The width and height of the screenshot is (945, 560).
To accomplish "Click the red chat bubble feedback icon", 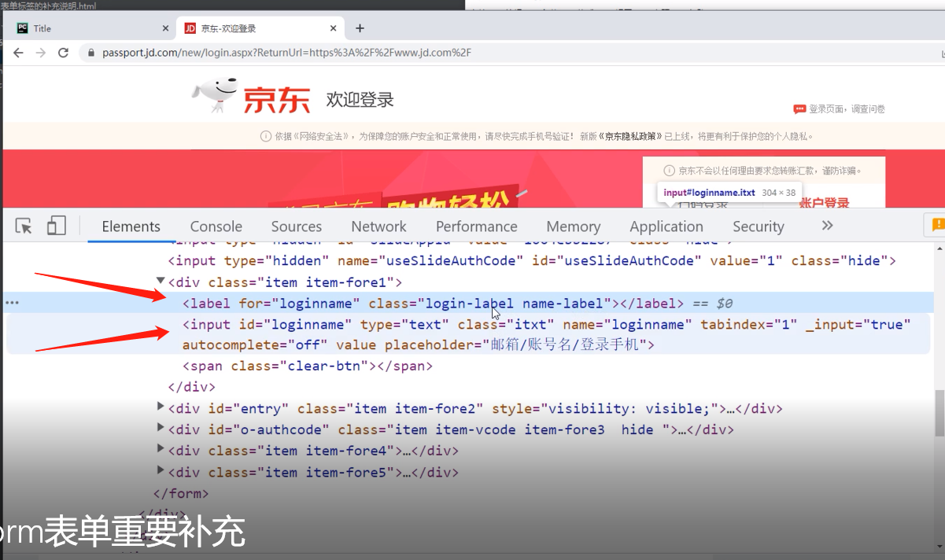I will click(799, 109).
